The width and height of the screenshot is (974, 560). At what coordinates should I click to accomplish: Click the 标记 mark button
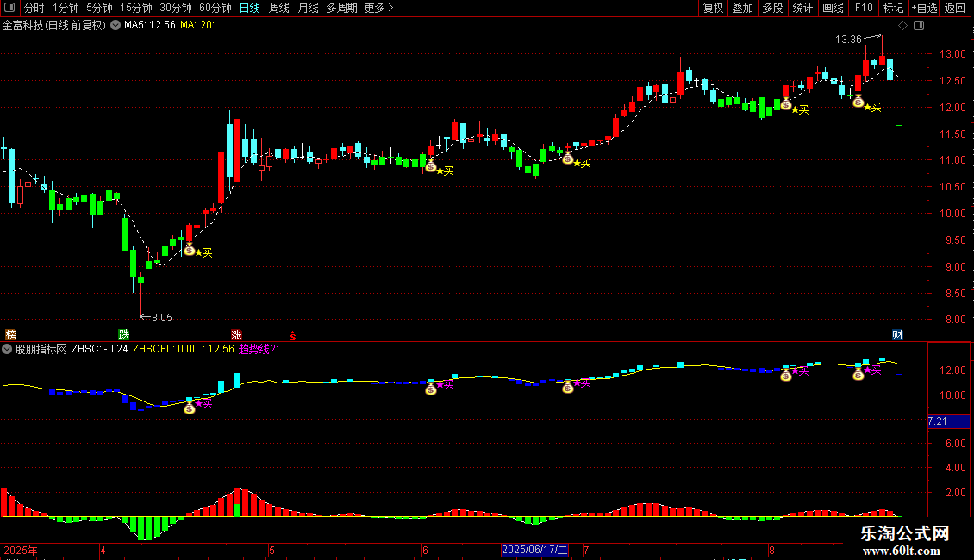[x=893, y=8]
